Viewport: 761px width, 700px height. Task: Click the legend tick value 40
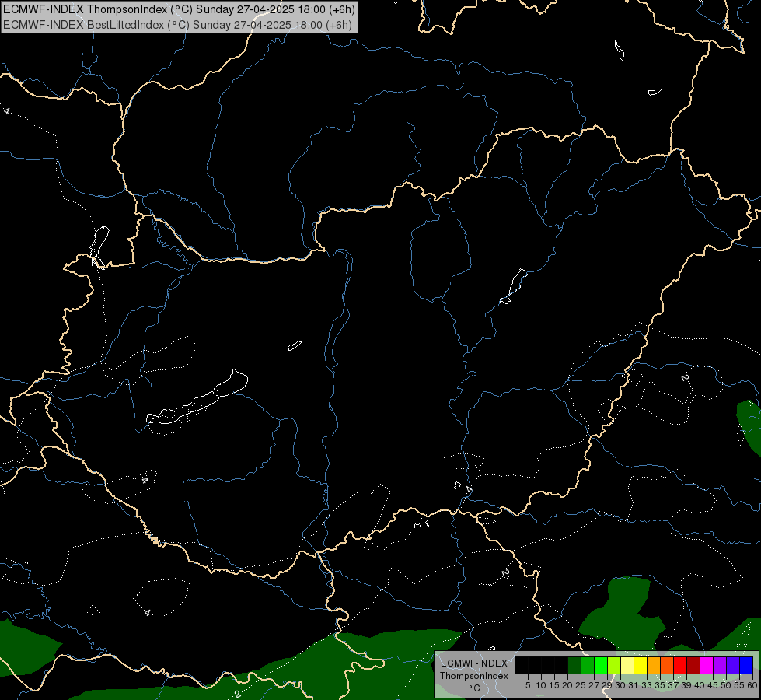699,685
